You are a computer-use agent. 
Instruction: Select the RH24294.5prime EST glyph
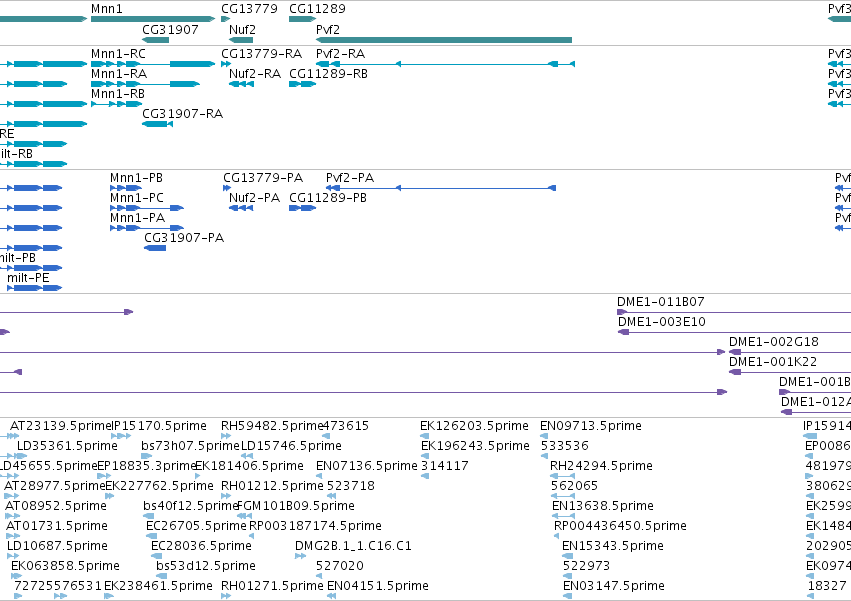[x=562, y=476]
